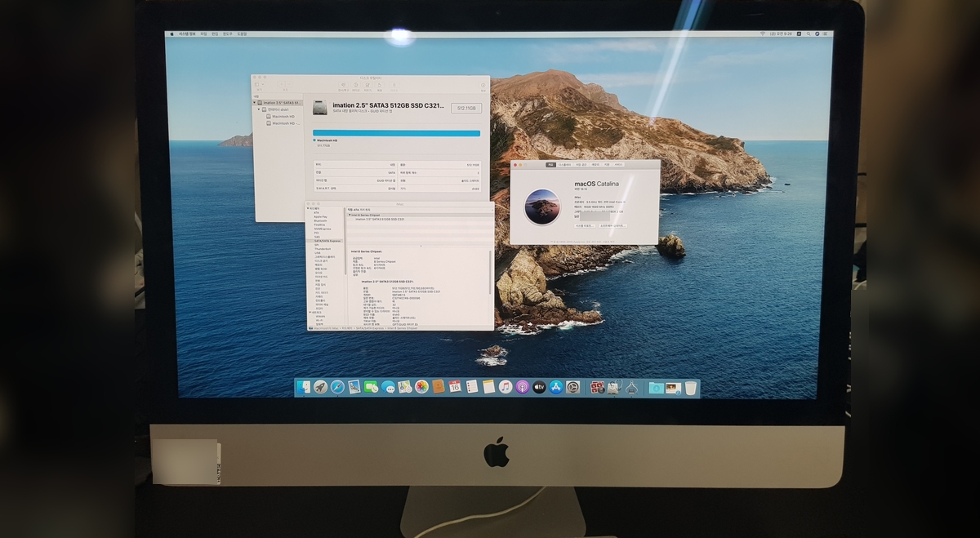The width and height of the screenshot is (980, 538).
Task: Open System Preferences gear icon in Dock
Action: tap(573, 387)
